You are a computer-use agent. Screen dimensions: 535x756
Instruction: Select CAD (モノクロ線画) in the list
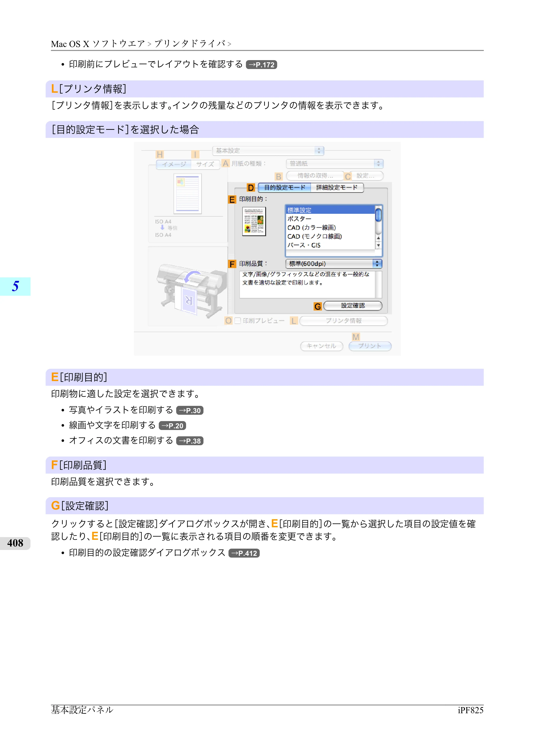[330, 237]
